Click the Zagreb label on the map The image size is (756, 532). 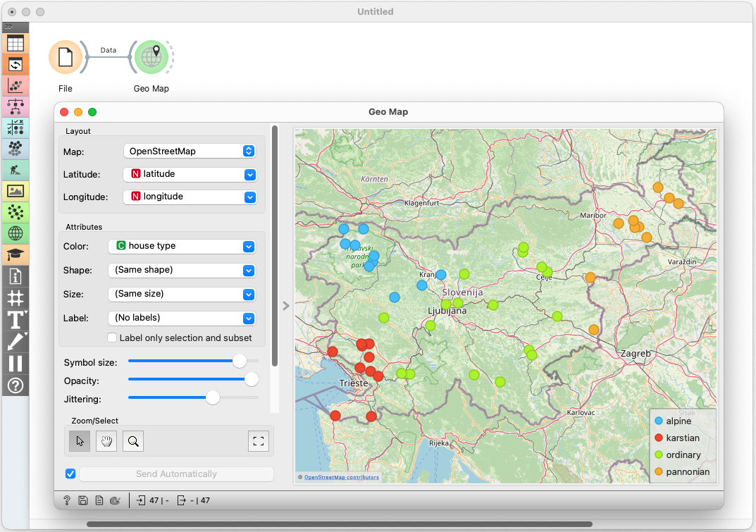coord(636,354)
